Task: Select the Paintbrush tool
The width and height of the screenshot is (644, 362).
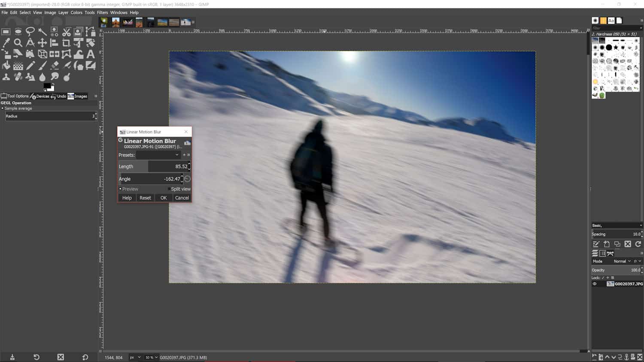Action: coord(43,66)
